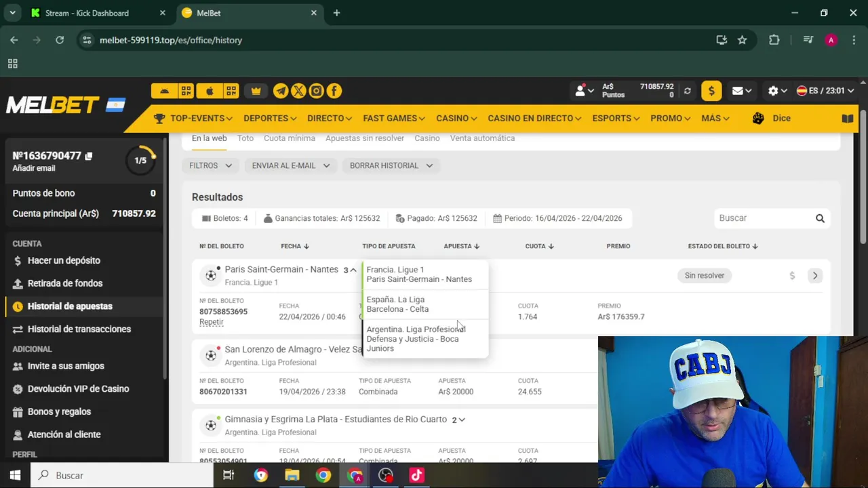Switch to the Cuota mínima tab
868x488 pixels.
pos(290,138)
